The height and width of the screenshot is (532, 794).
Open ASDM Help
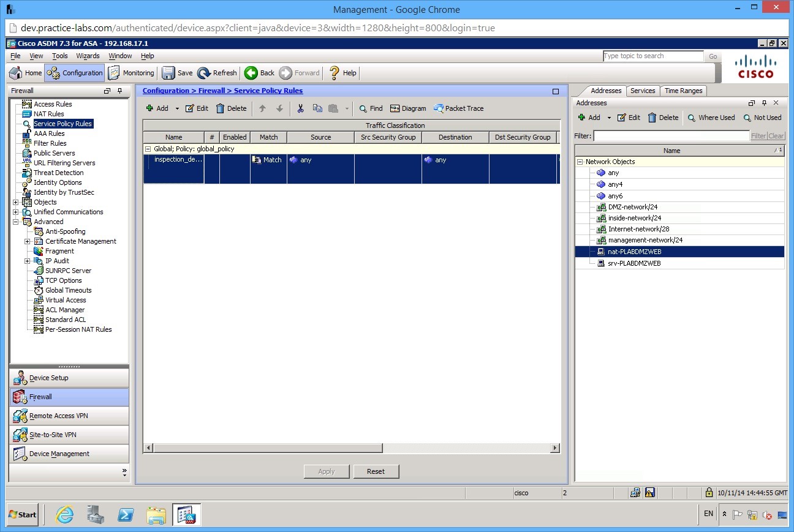coord(342,72)
